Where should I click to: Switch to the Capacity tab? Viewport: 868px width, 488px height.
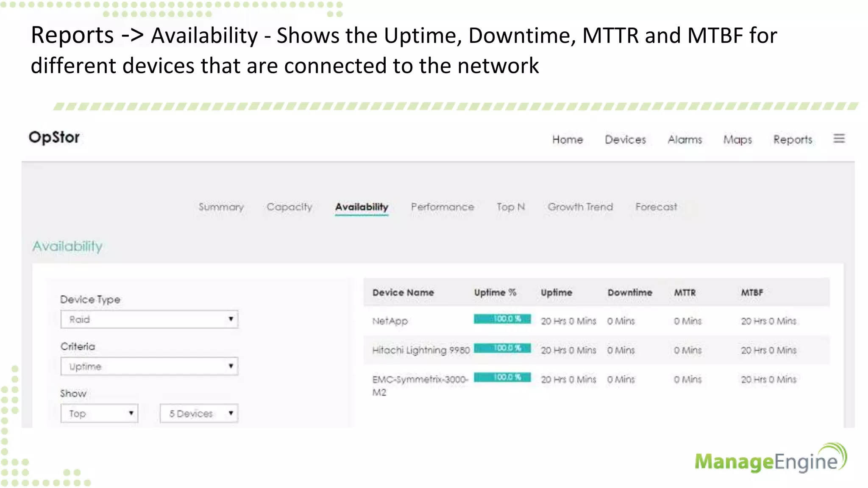click(289, 207)
